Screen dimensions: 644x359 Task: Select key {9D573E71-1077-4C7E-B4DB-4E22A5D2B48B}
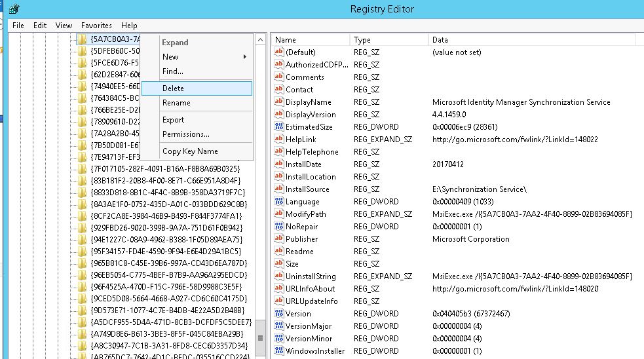[168, 311]
